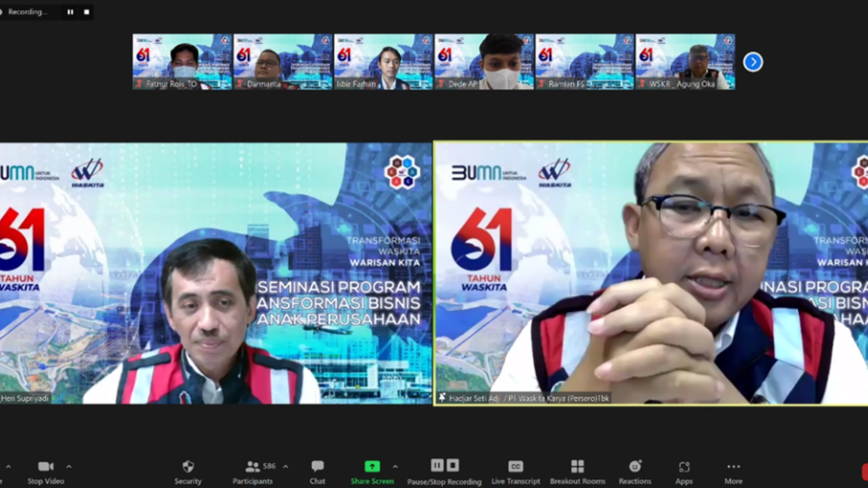Show next page of participant thumbnails
This screenshot has height=488, width=868.
pyautogui.click(x=753, y=62)
